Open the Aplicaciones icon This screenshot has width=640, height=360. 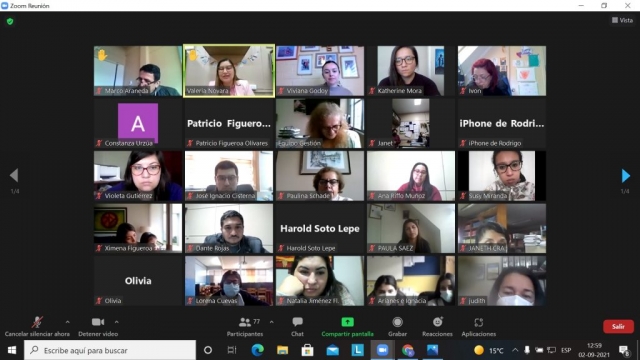pyautogui.click(x=479, y=322)
